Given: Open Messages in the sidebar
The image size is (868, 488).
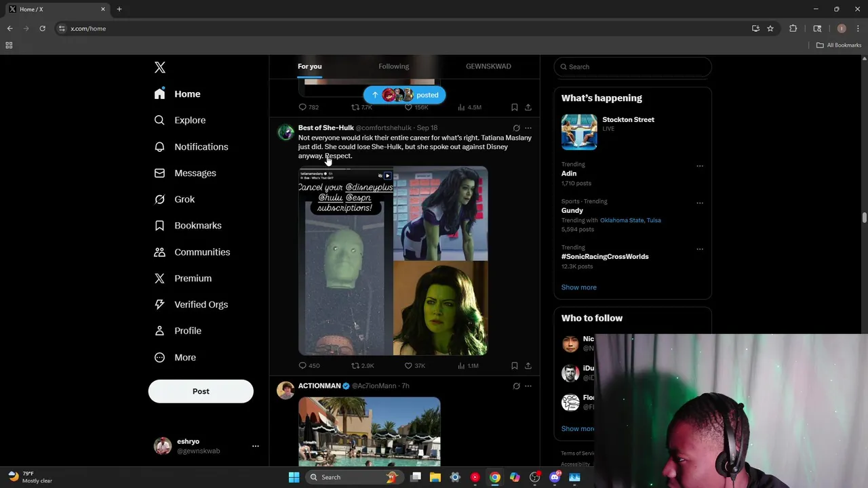Looking at the screenshot, I should tap(185, 173).
